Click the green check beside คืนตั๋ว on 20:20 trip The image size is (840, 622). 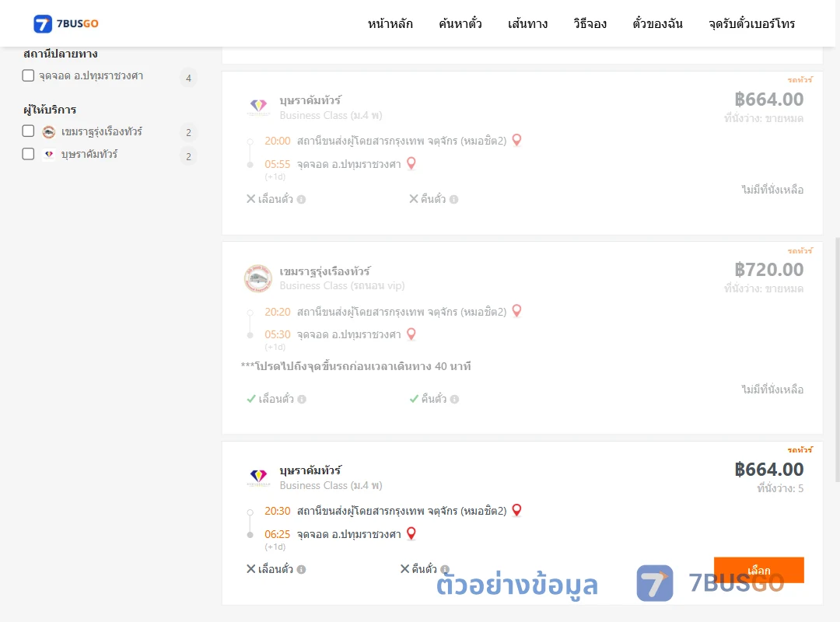pyautogui.click(x=414, y=399)
